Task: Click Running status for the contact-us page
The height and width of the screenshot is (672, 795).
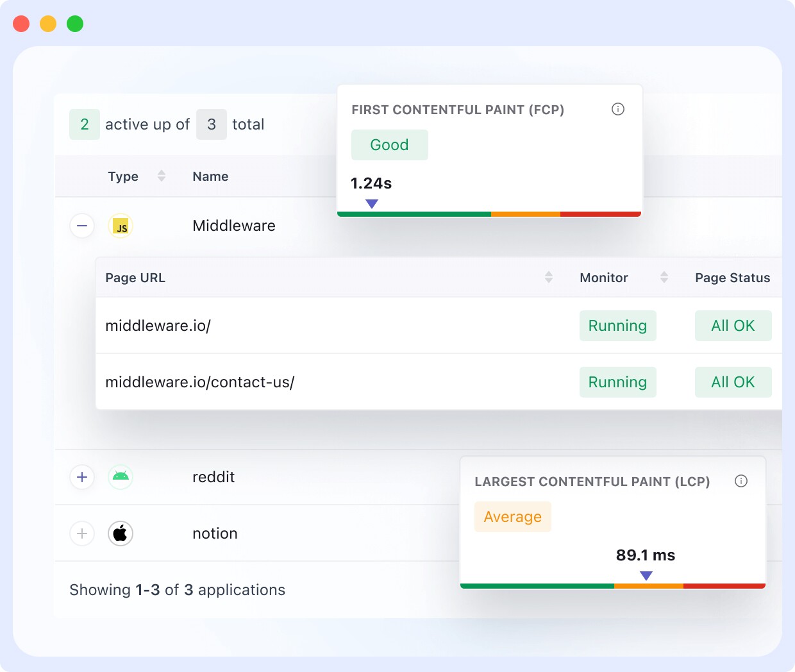Action: coord(617,382)
